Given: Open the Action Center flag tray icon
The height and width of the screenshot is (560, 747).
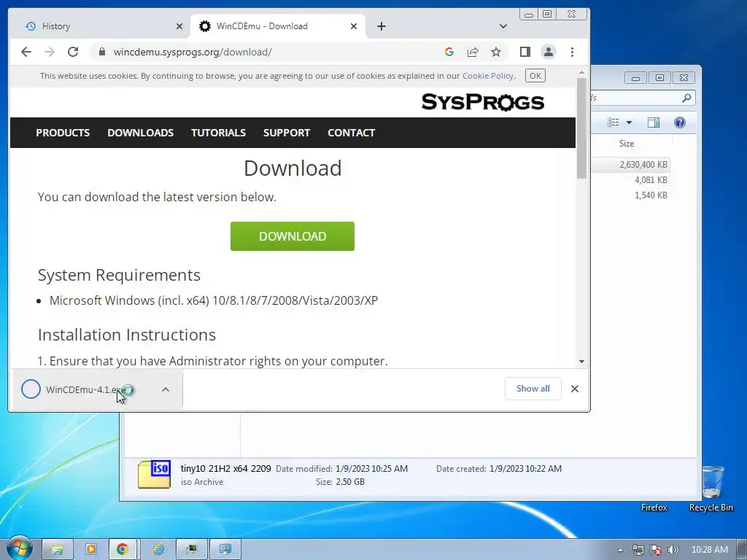Looking at the screenshot, I should click(x=656, y=550).
